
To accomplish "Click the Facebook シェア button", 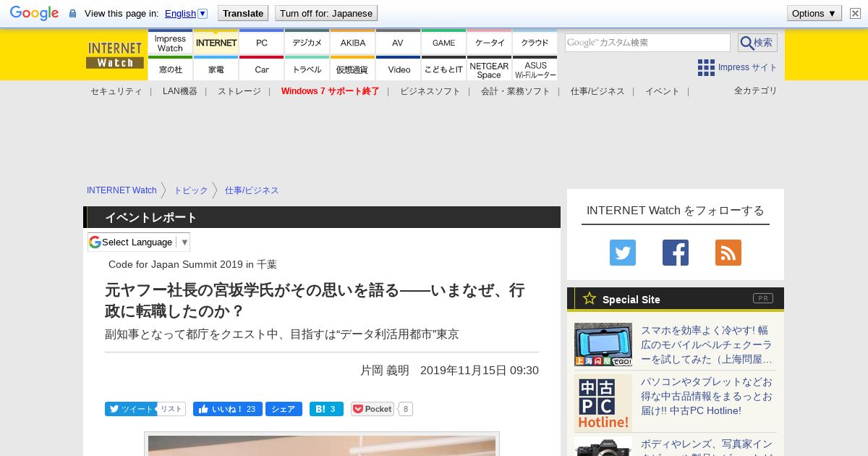I will coord(284,409).
